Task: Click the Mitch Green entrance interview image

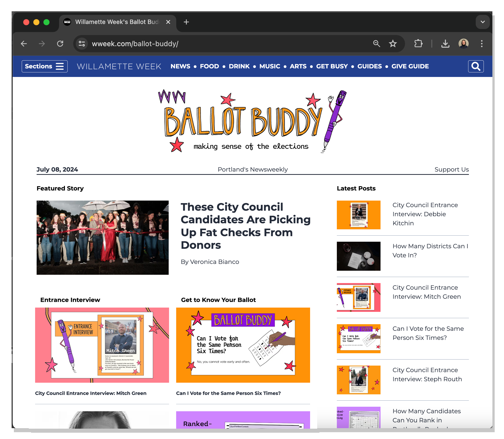Action: (102, 345)
